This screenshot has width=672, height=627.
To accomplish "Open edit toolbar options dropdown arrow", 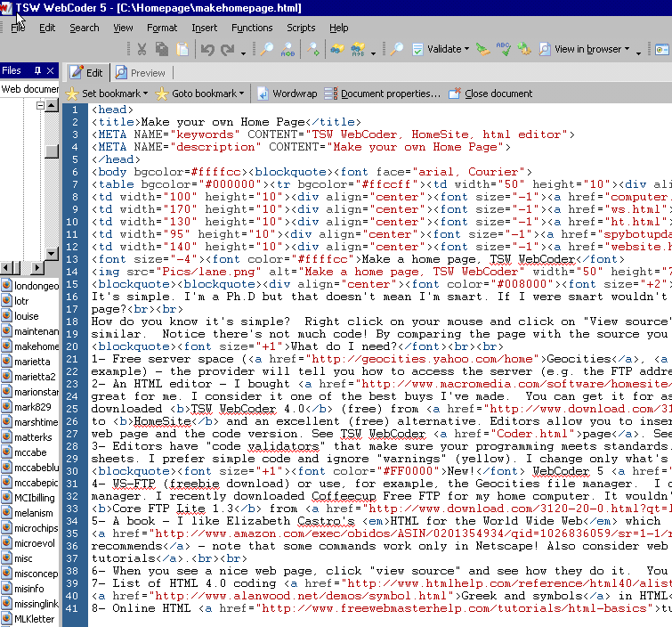I will (x=243, y=53).
